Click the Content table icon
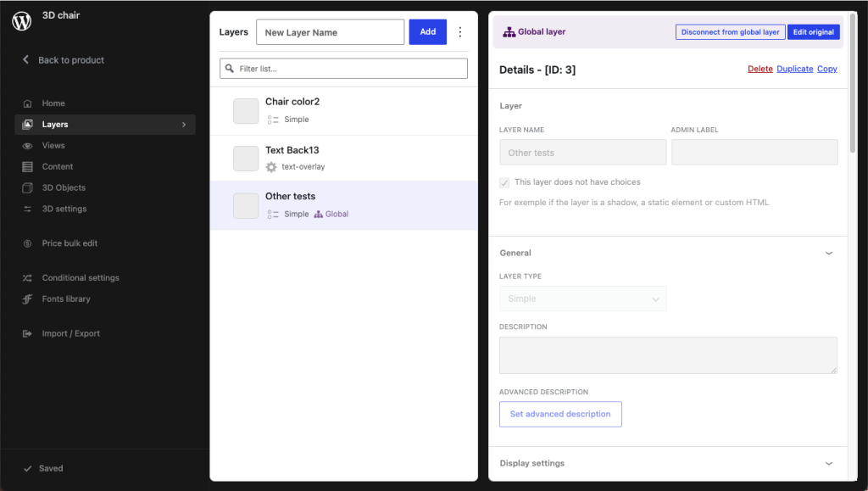The height and width of the screenshot is (491, 868). tap(27, 166)
